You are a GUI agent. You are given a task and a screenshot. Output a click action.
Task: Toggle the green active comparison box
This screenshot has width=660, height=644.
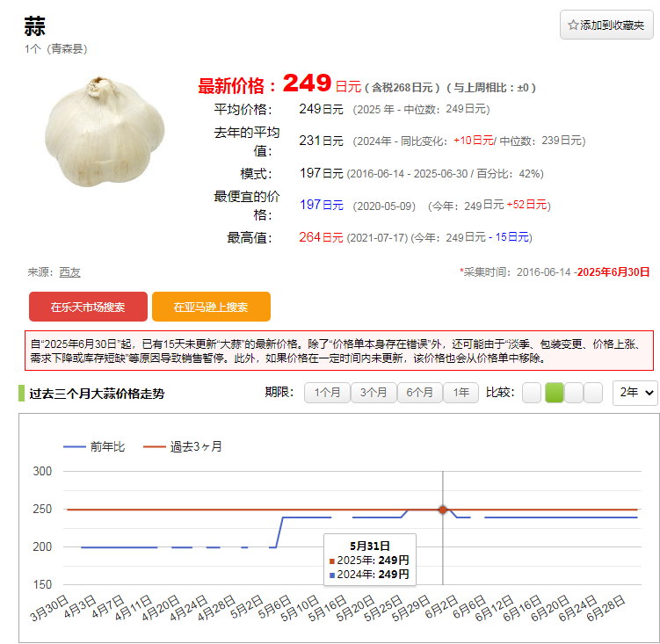(554, 393)
